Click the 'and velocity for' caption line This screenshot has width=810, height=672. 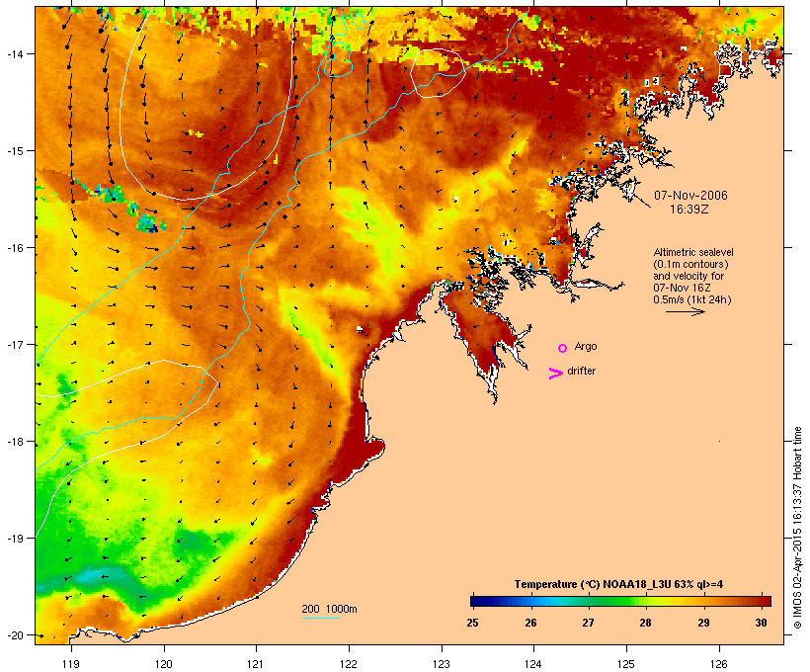(x=688, y=276)
